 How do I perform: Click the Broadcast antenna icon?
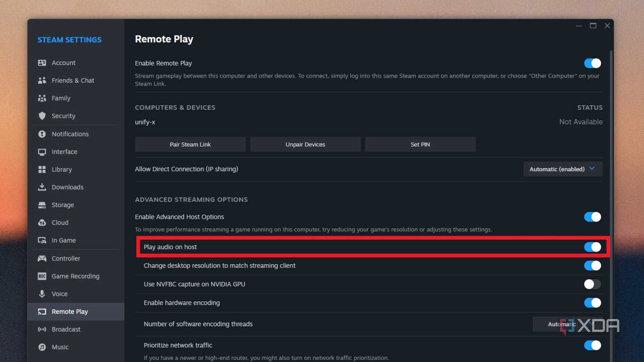(42, 329)
